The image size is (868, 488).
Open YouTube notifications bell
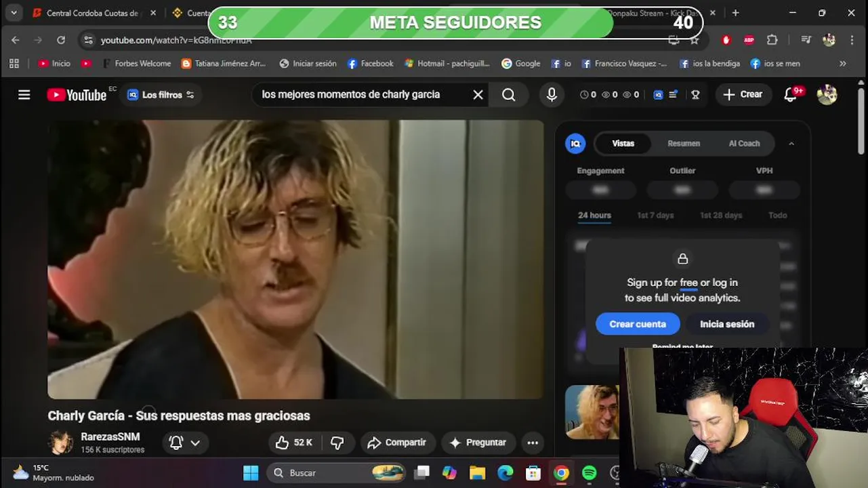[x=791, y=95]
